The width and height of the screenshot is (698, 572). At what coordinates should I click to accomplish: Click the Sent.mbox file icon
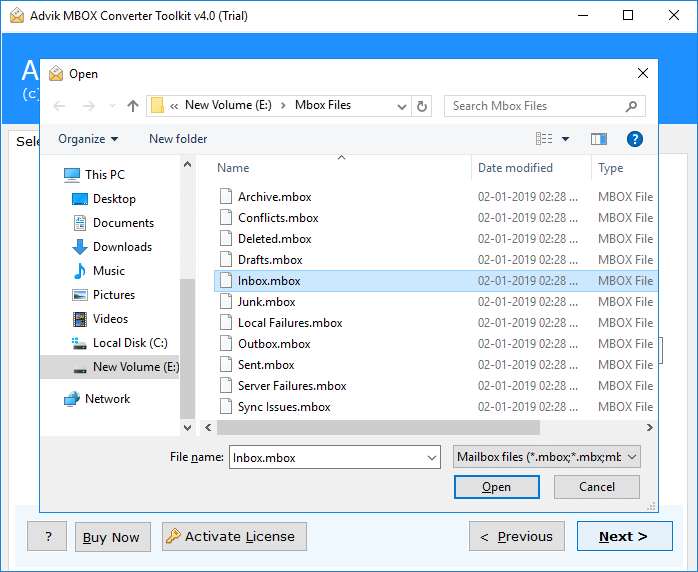[x=226, y=364]
